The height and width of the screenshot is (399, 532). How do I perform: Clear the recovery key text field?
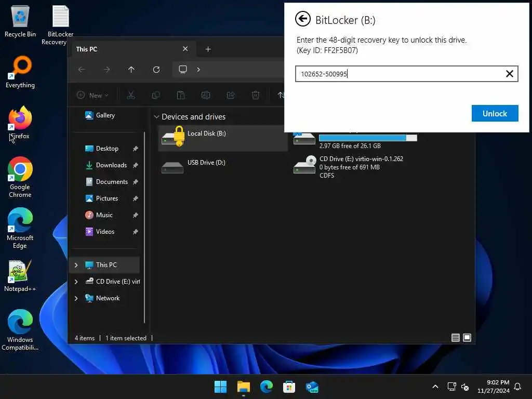(509, 74)
